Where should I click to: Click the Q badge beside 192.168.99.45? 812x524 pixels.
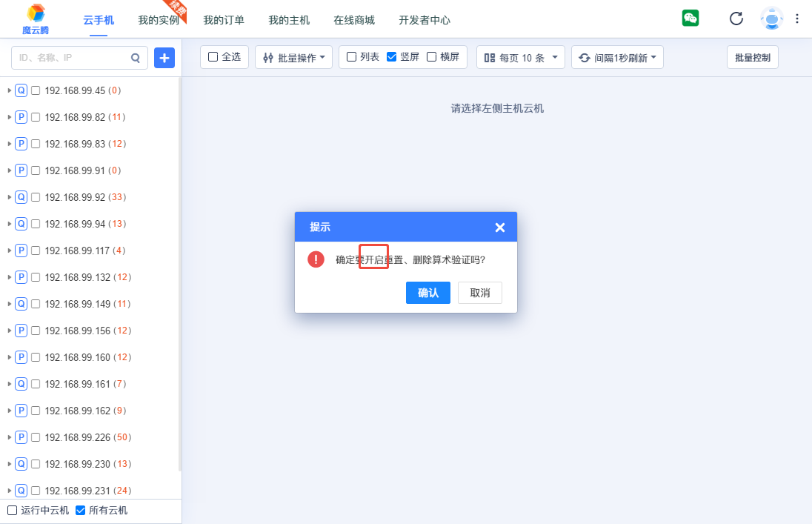click(21, 90)
